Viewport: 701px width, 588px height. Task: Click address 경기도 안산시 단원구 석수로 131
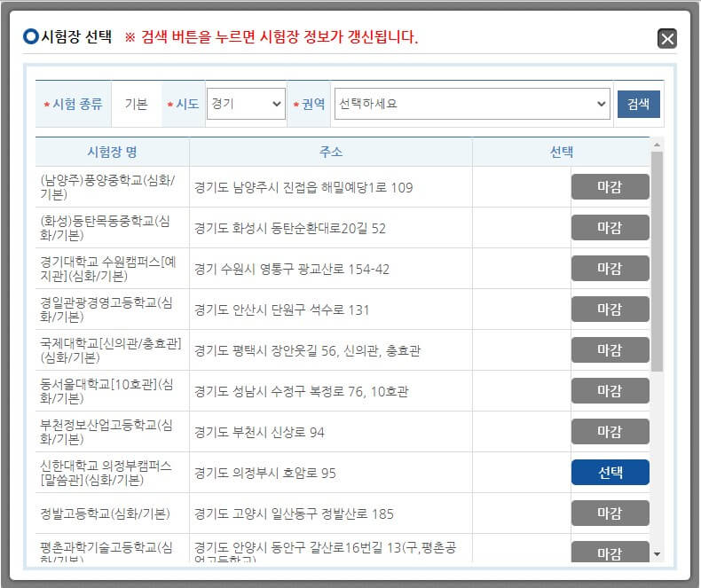pos(281,310)
